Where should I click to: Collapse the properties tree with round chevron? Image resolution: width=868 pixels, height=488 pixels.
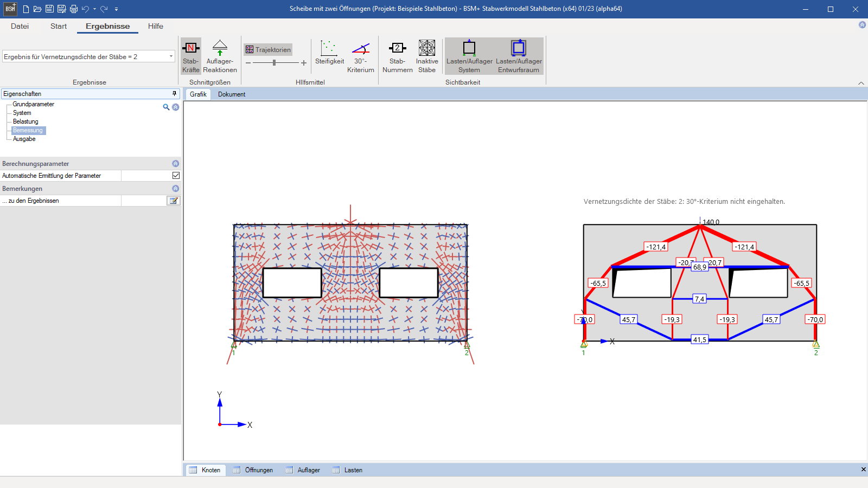click(176, 107)
